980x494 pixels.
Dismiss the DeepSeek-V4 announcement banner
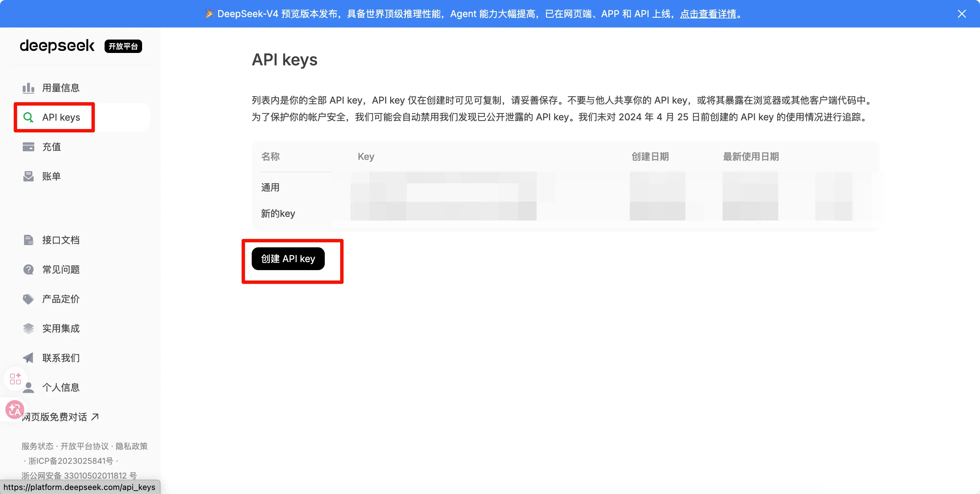(961, 14)
